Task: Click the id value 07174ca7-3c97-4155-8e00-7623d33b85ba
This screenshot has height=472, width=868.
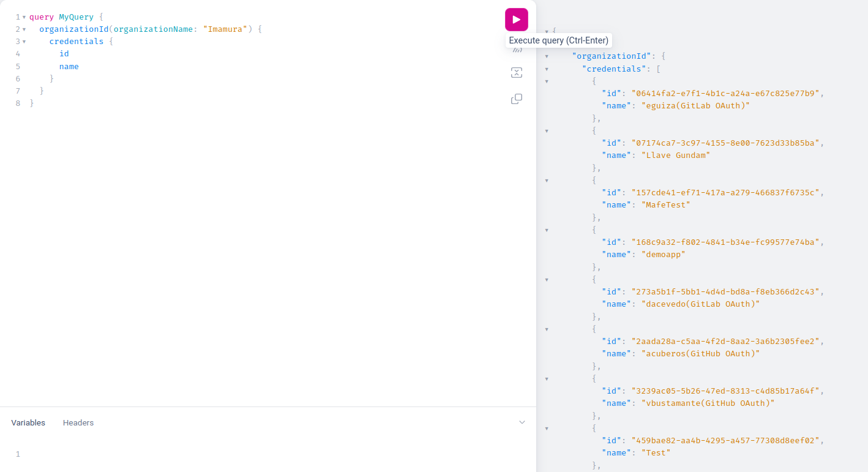Action: [726, 143]
